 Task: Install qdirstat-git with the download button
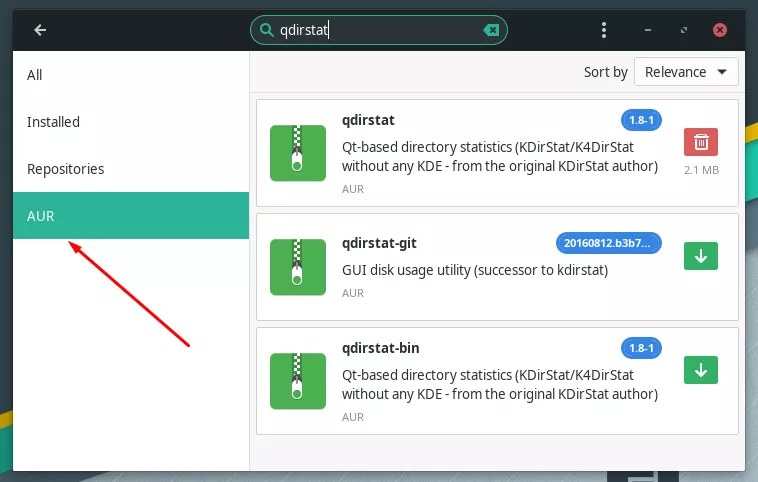(x=701, y=256)
